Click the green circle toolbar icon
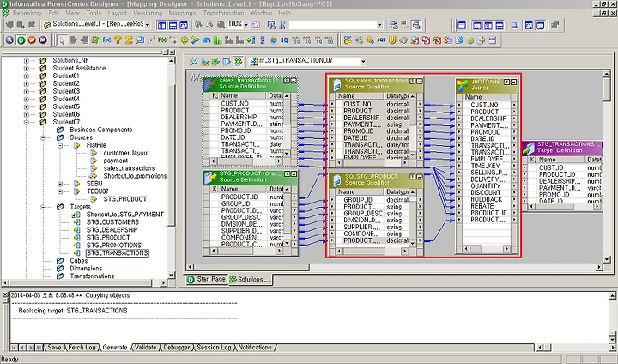 (470, 40)
